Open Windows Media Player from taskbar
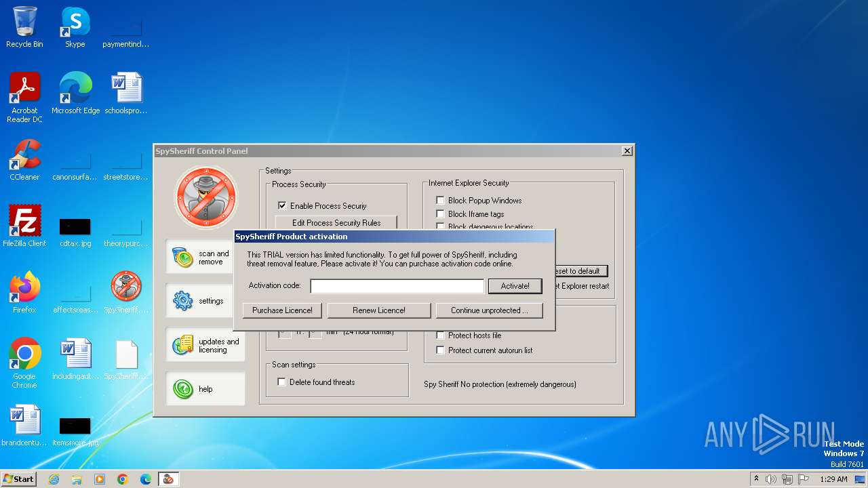The height and width of the screenshot is (488, 868). (x=100, y=479)
